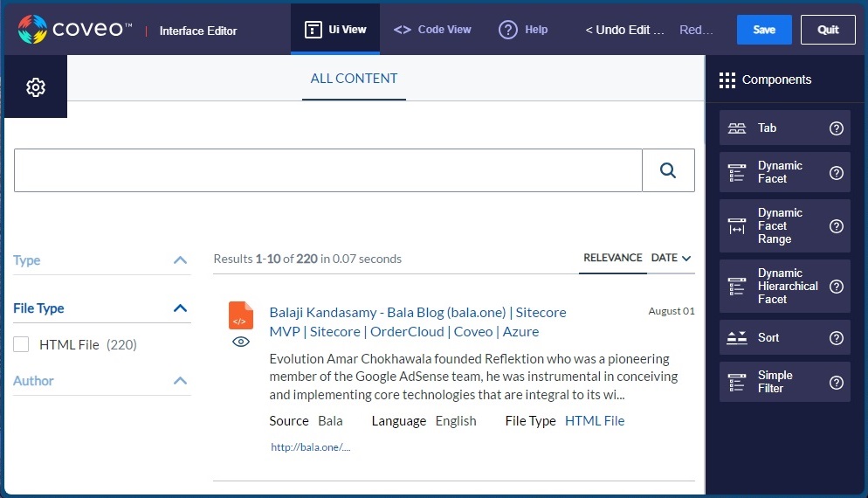868x498 pixels.
Task: Open the http://bala.one/ URL link
Action: pos(310,447)
